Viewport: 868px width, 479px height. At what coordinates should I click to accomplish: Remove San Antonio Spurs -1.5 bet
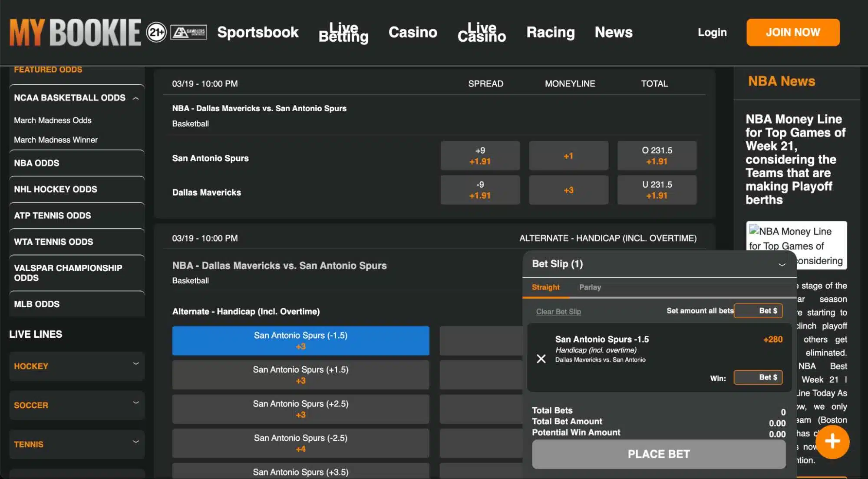click(540, 359)
